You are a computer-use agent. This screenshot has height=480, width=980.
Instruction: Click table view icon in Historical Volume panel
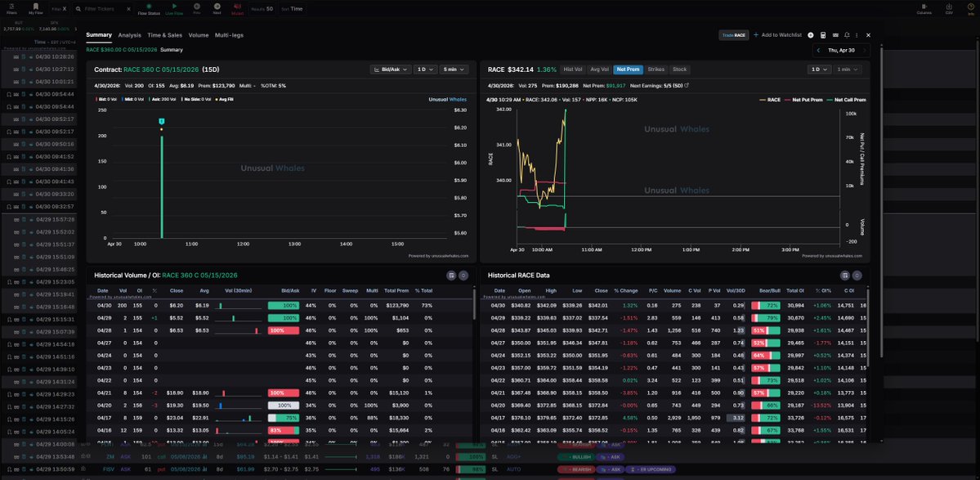[x=451, y=275]
